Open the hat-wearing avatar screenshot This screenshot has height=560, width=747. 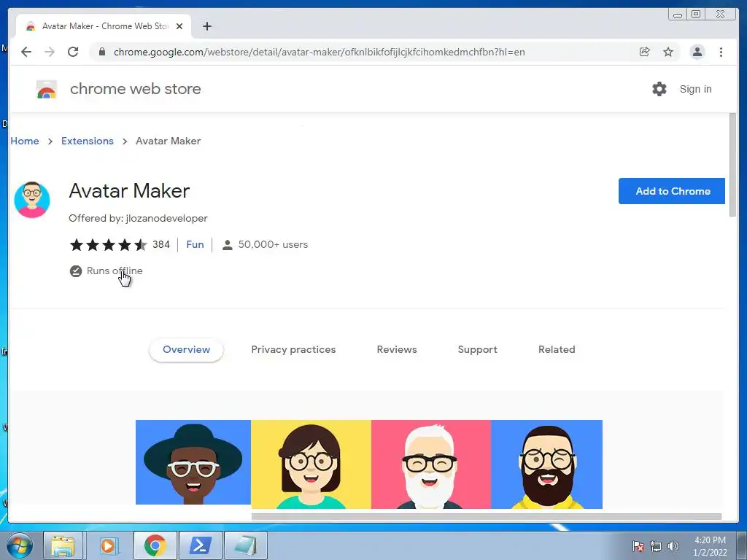[193, 462]
